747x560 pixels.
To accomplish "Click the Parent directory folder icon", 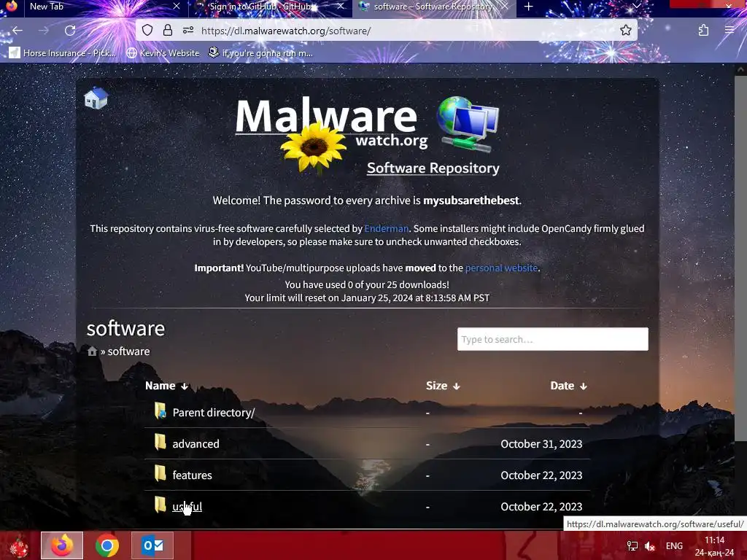I will [x=160, y=411].
